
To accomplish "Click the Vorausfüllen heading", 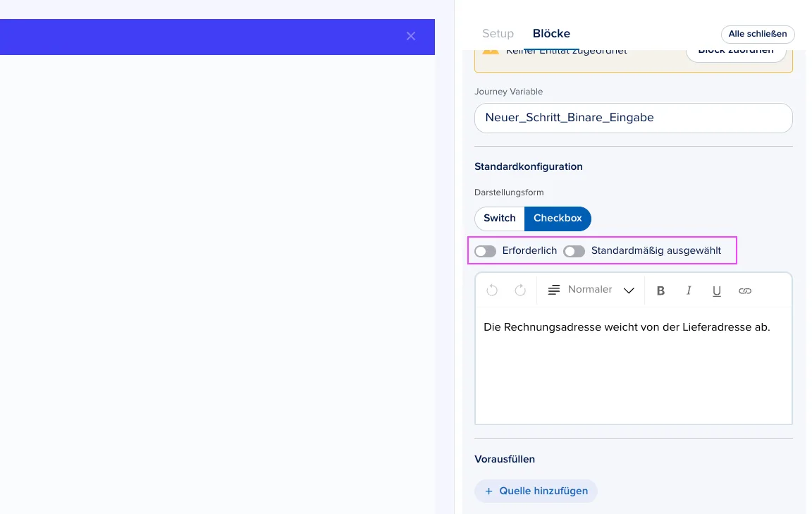I will coord(505,459).
